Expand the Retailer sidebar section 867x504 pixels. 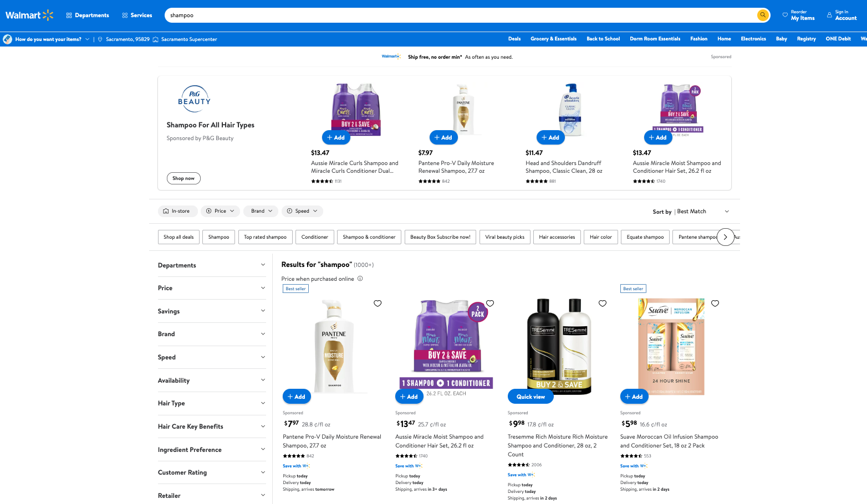point(212,496)
